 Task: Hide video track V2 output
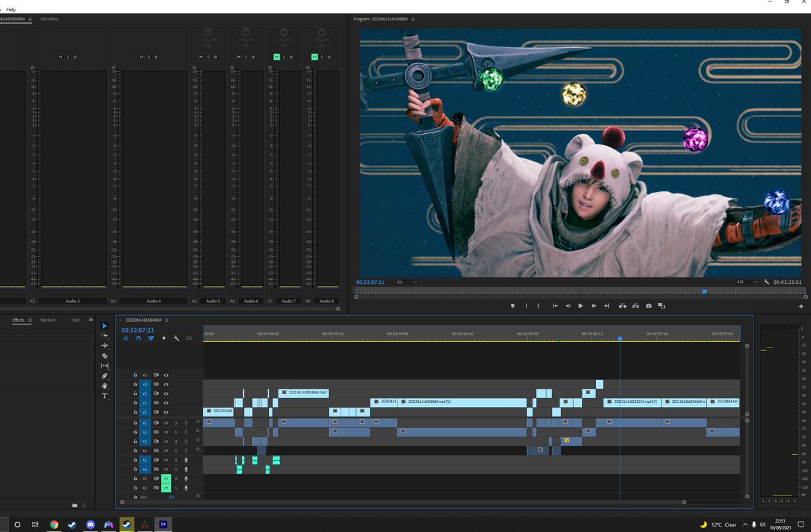(x=166, y=403)
